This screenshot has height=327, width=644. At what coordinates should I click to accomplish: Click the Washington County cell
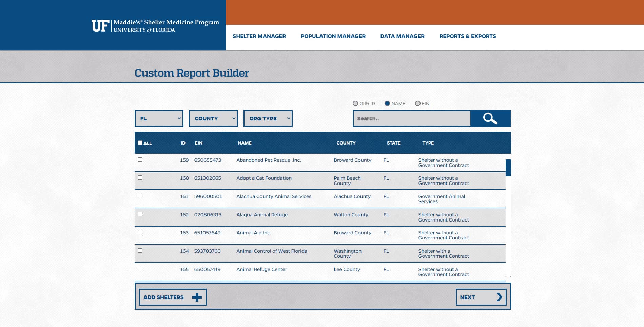tap(348, 253)
